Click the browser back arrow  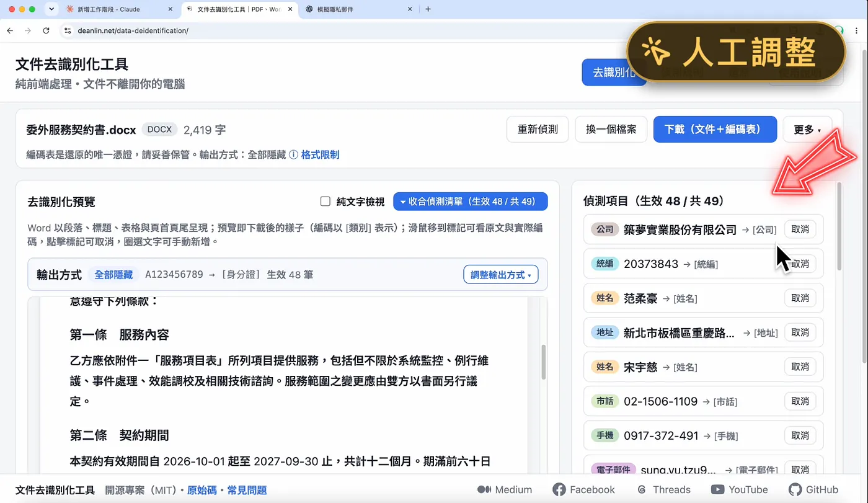[x=10, y=30]
